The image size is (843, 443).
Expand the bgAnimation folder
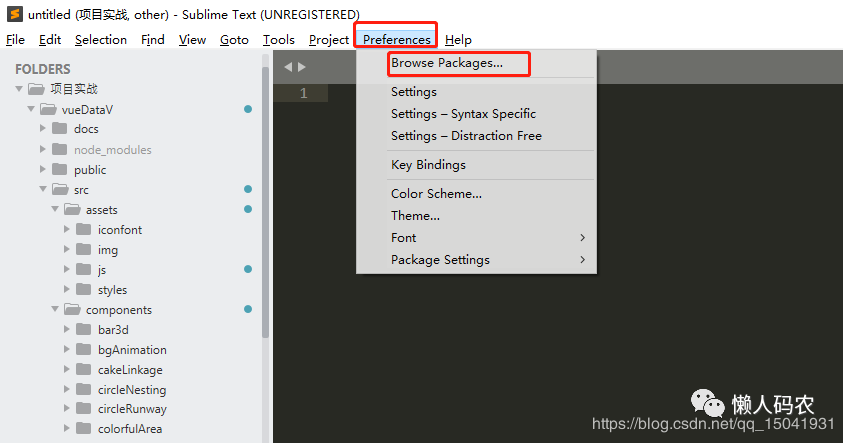tap(67, 349)
